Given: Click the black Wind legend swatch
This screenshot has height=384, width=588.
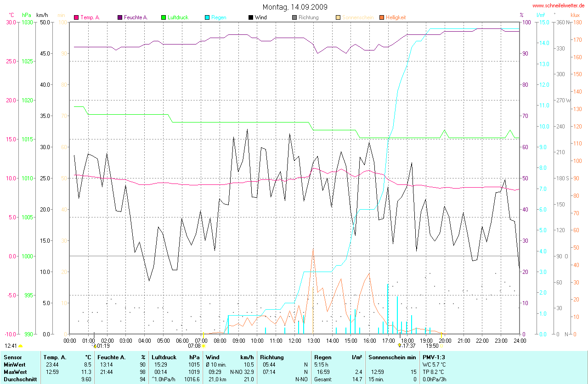Looking at the screenshot, I should (251, 17).
